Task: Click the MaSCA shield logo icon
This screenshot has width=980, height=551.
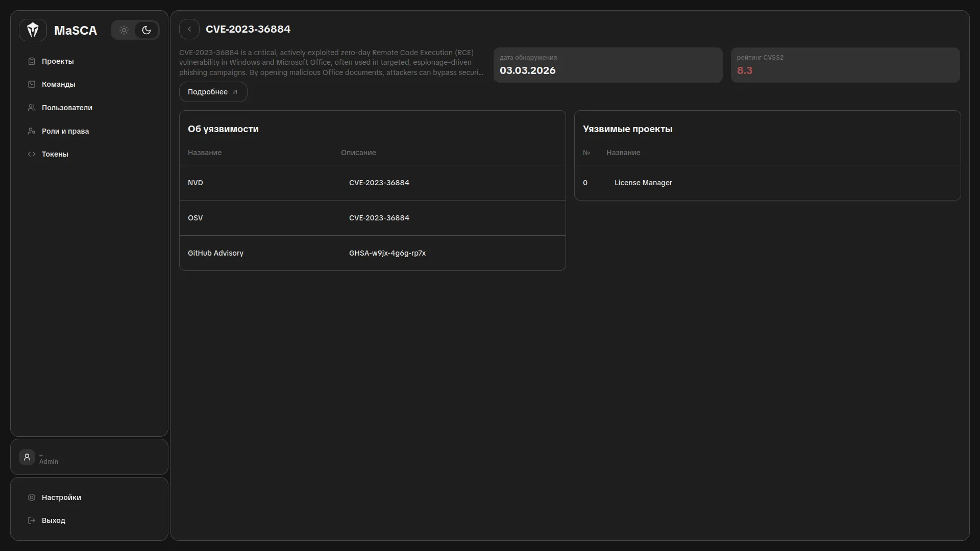Action: (33, 30)
